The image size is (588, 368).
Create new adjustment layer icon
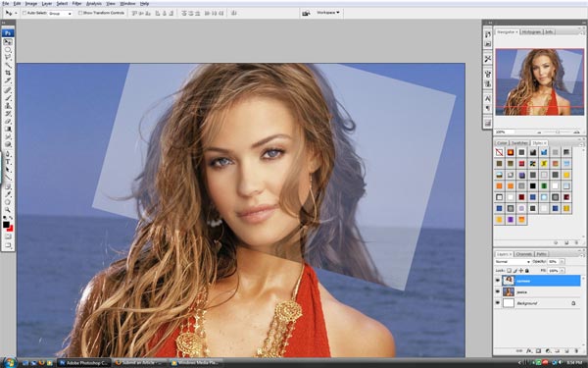coord(548,351)
